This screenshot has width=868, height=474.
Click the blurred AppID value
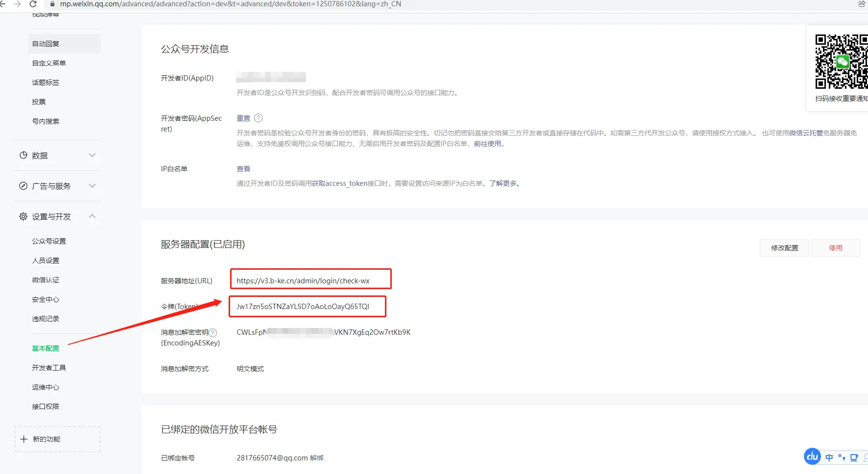[271, 77]
